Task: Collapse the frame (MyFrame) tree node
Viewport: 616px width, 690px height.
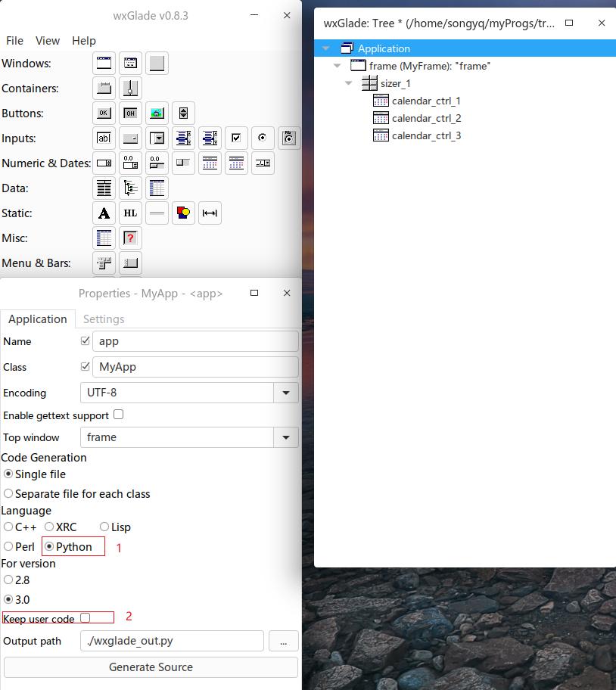Action: tap(338, 66)
